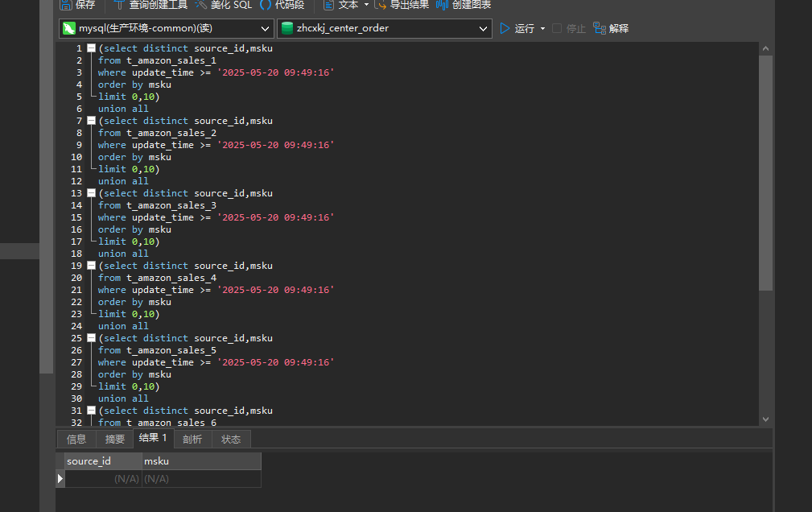Create a chart with 创建图表

click(x=464, y=5)
